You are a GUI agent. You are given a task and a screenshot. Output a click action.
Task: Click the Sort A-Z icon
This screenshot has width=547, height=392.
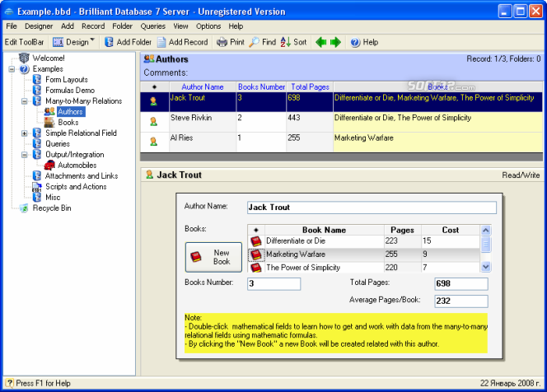click(285, 42)
